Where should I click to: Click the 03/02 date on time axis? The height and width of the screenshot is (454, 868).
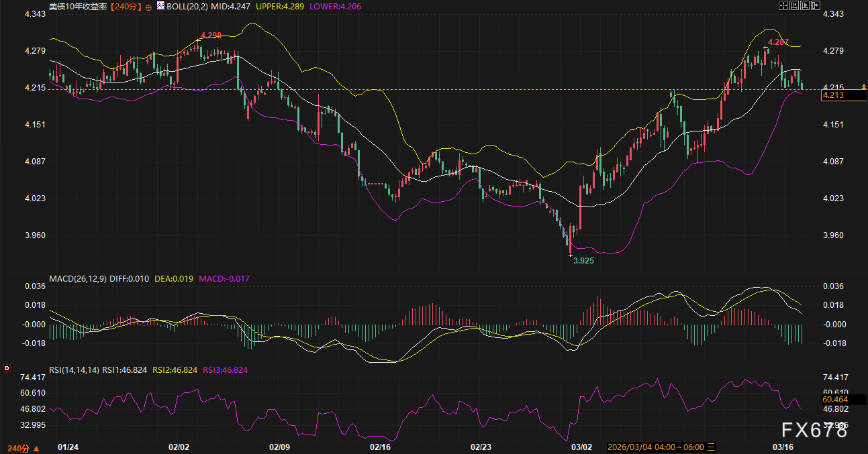581,447
